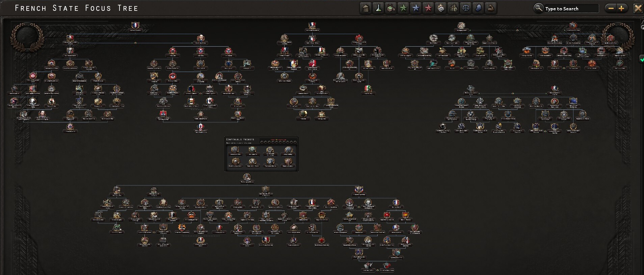Filter focuses by the political building icon
The width and height of the screenshot is (644, 275).
366,8
